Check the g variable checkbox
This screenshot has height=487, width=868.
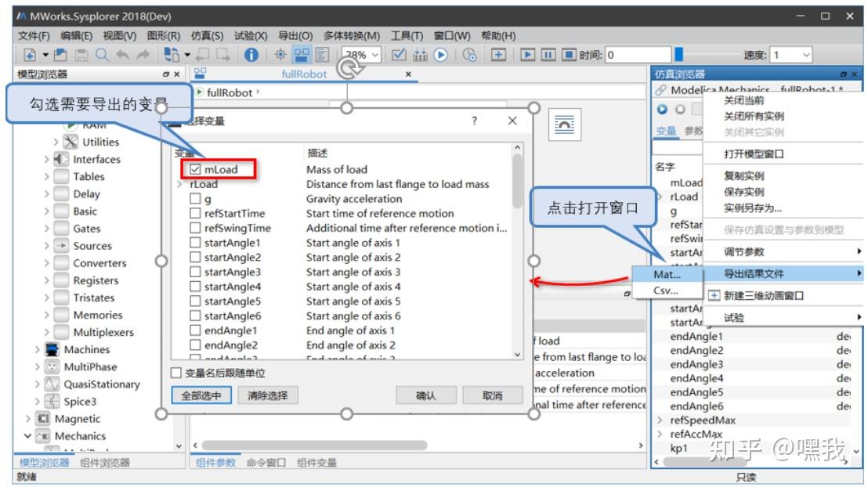195,199
